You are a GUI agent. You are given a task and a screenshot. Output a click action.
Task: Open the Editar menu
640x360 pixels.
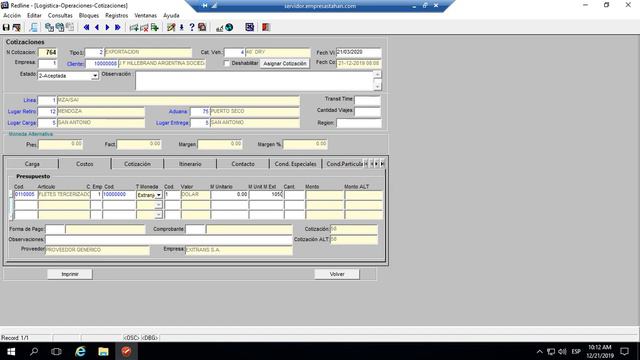pos(34,16)
